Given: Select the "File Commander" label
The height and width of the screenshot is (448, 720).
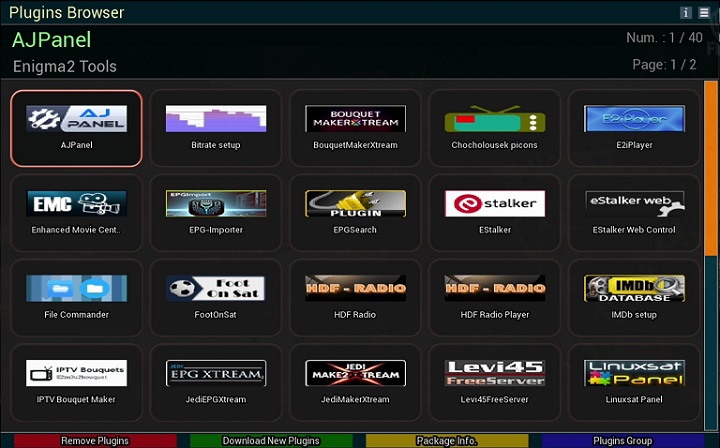Looking at the screenshot, I should [x=76, y=315].
